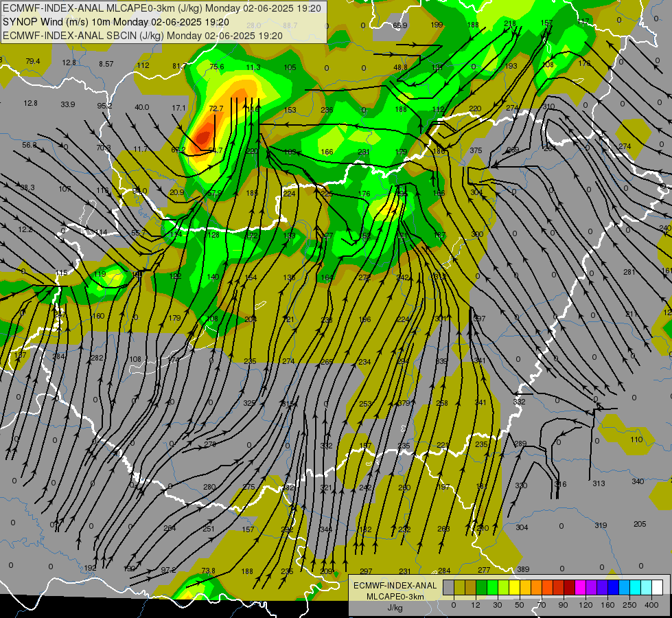Select the map value 65.9
Screen dimensions: 672x618
coord(400,25)
